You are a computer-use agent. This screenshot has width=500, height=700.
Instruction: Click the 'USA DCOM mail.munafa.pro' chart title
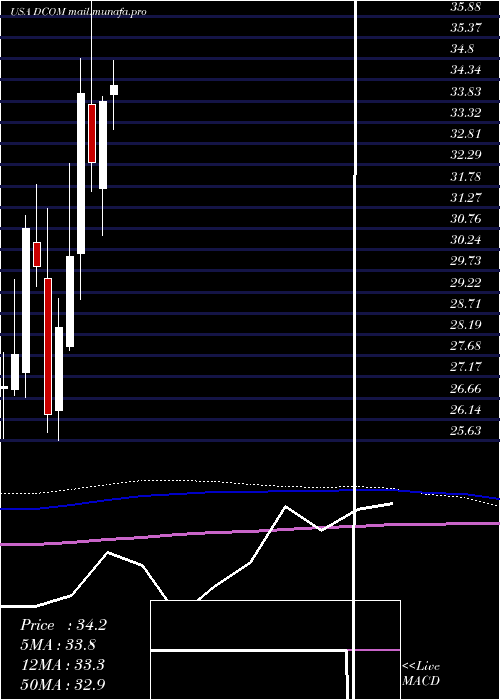tap(79, 12)
